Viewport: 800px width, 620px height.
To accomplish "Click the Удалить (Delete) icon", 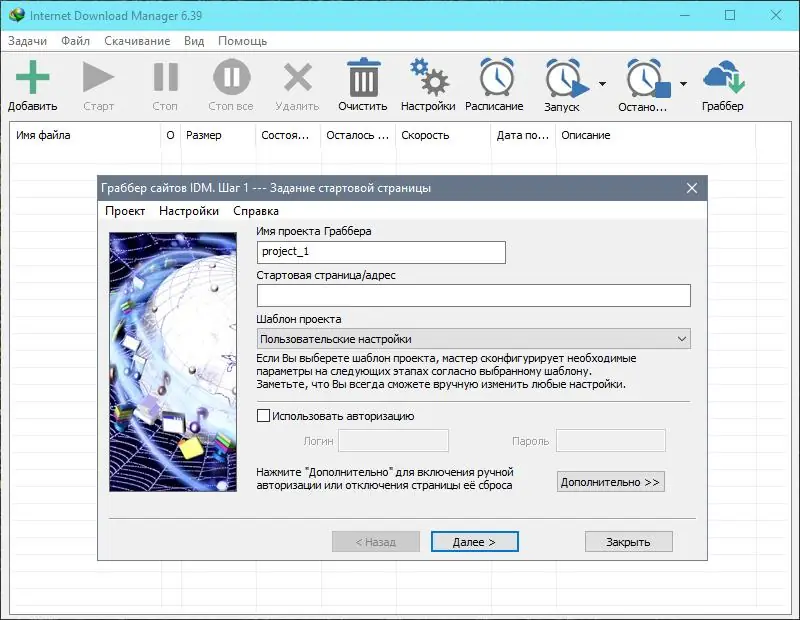I will (x=296, y=78).
